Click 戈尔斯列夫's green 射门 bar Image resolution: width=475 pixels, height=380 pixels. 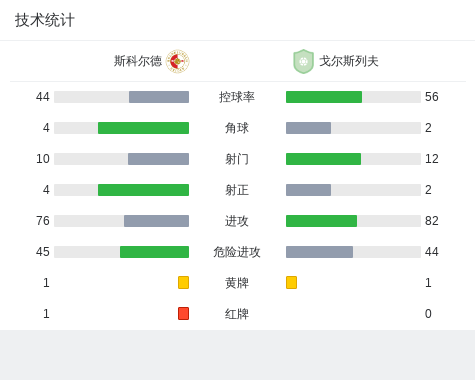click(x=323, y=159)
